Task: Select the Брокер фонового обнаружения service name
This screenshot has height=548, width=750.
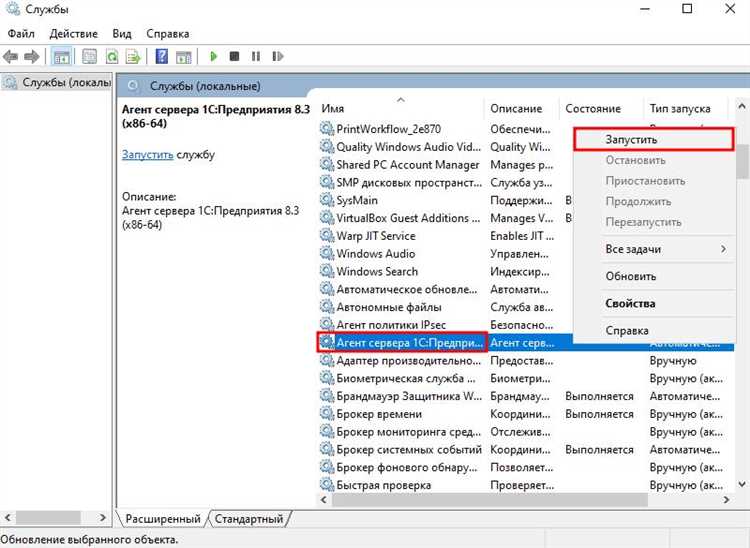Action: [407, 467]
